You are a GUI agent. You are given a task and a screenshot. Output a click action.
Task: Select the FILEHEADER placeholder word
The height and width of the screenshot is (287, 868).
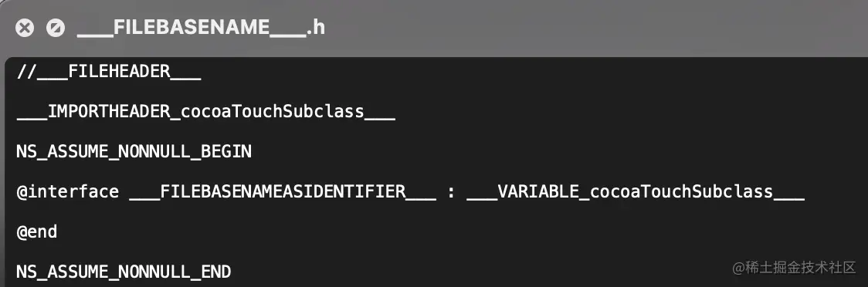pyautogui.click(x=119, y=72)
